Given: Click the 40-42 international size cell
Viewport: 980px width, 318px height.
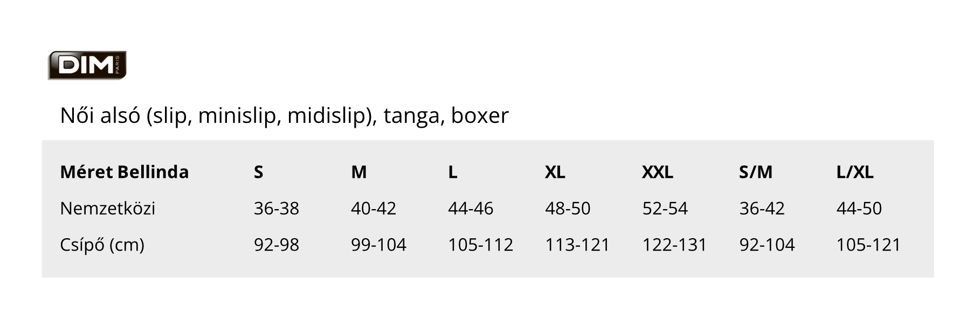Looking at the screenshot, I should coord(374,208).
